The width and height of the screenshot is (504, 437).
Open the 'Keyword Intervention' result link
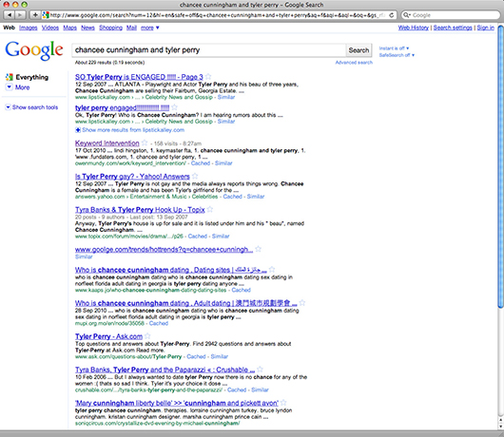[x=107, y=143]
